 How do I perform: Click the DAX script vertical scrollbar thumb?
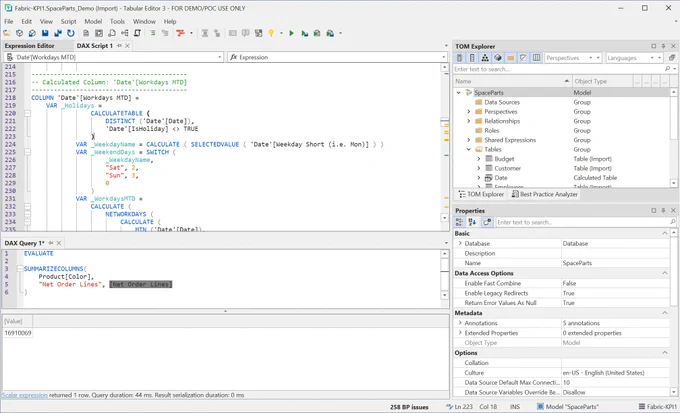click(445, 122)
